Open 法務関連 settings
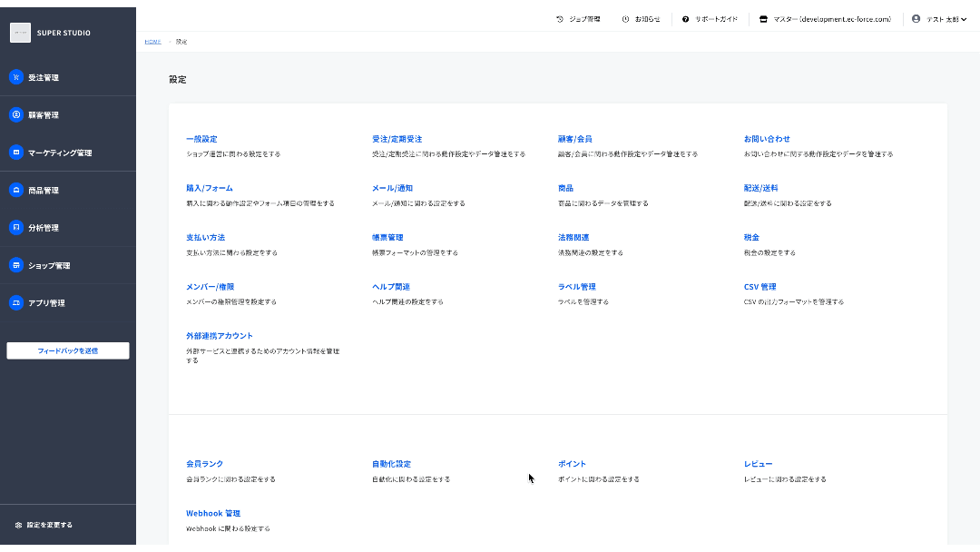Viewport: 980px width, 552px height. pos(573,238)
